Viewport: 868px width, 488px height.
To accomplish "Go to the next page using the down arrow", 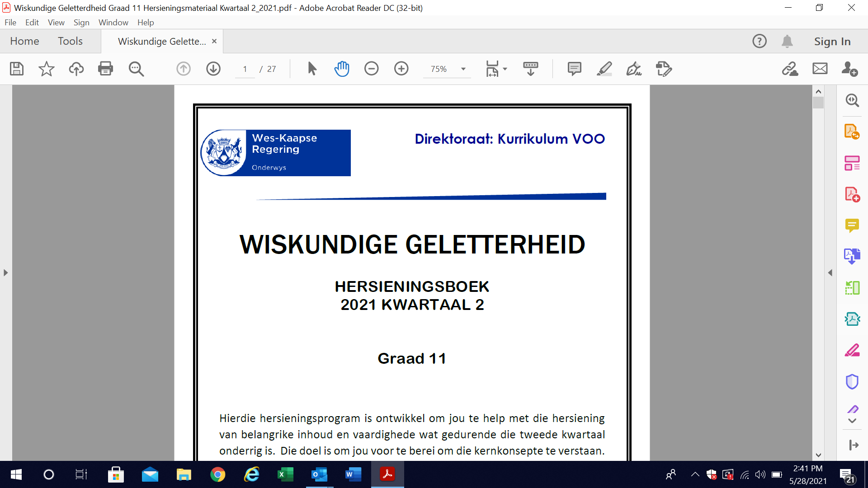I will click(x=213, y=69).
